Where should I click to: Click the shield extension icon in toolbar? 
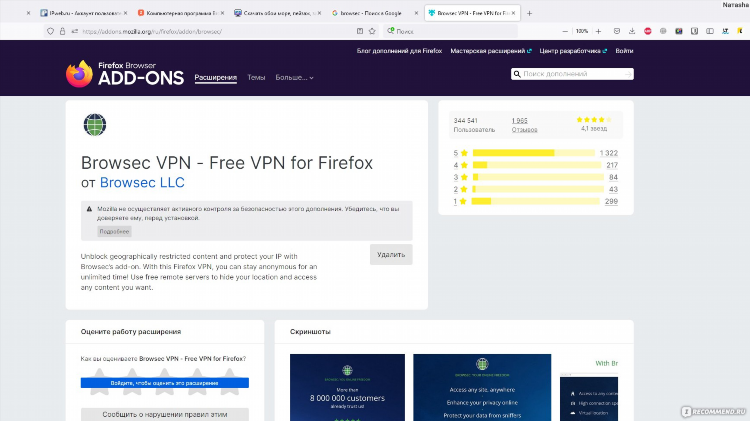(x=695, y=31)
